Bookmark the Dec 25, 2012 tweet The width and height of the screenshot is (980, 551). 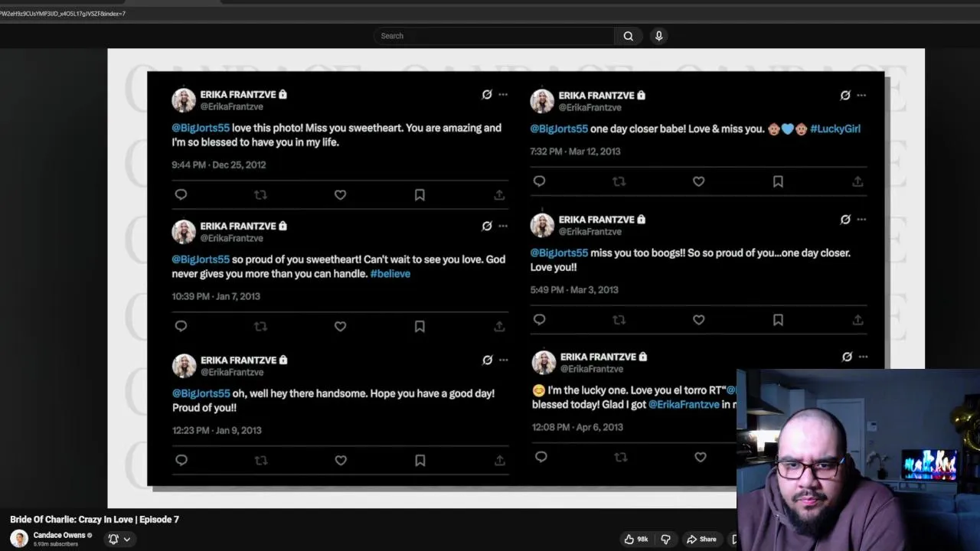[420, 194]
